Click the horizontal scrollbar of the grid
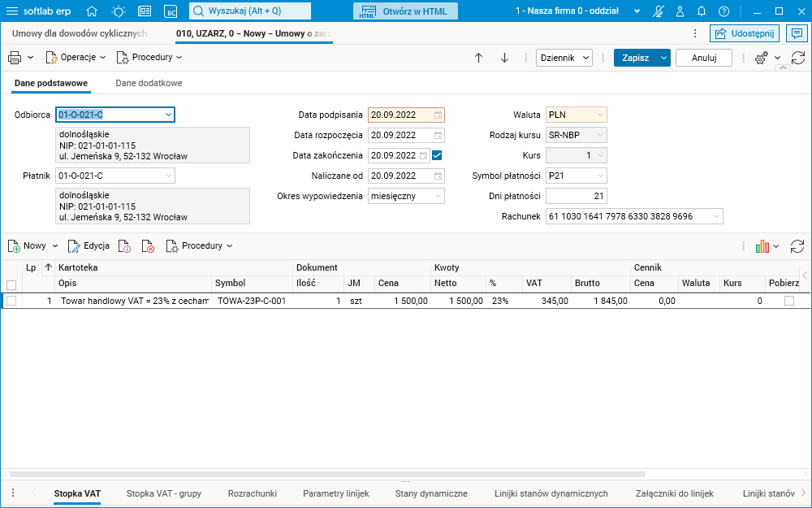812x508 pixels. (x=327, y=474)
